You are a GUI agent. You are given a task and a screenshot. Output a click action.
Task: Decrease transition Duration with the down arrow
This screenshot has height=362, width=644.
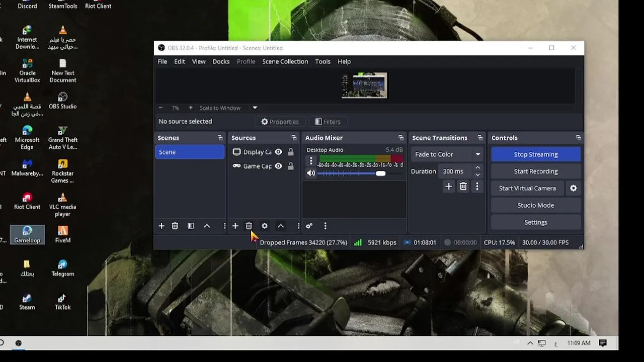[x=478, y=175]
